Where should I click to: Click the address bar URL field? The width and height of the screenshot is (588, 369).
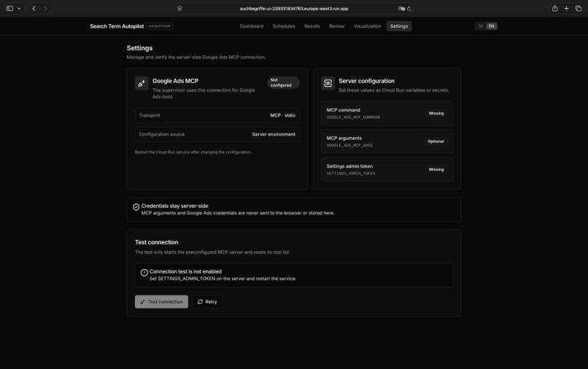click(294, 8)
